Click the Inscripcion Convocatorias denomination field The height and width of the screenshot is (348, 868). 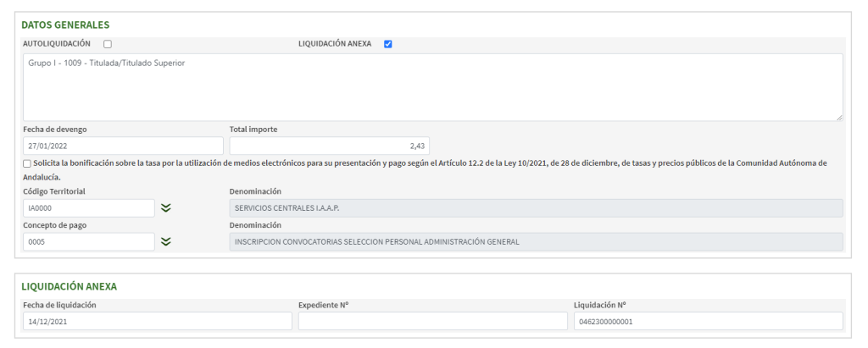(x=536, y=242)
